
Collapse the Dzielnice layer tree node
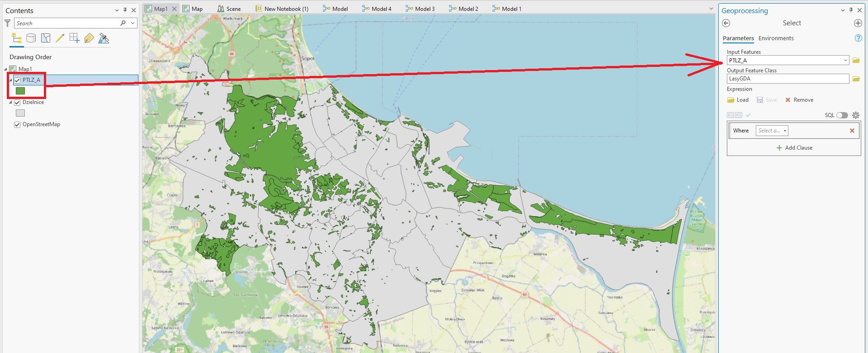(x=11, y=103)
